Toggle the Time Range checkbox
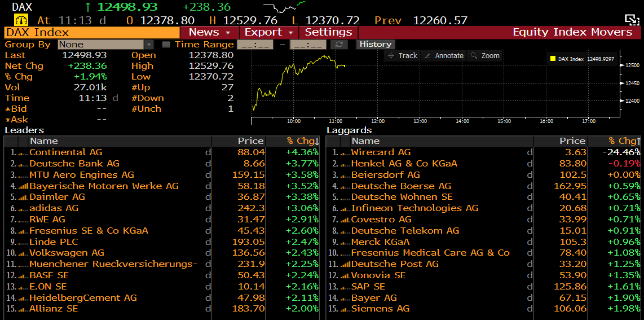 tap(166, 45)
